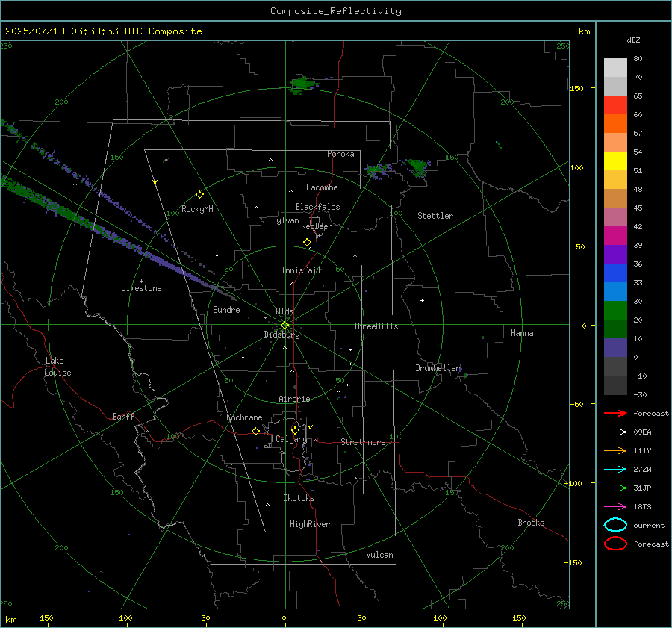The height and width of the screenshot is (628, 672).
Task: Select the Drumheller city label
Action: 438,368
